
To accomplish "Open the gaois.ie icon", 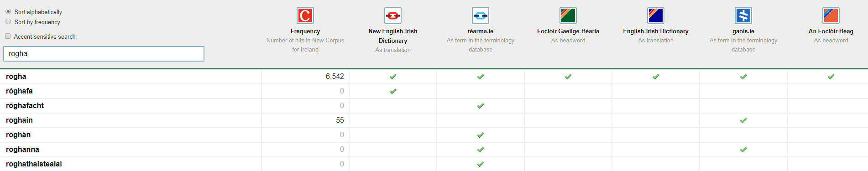I will click(743, 16).
